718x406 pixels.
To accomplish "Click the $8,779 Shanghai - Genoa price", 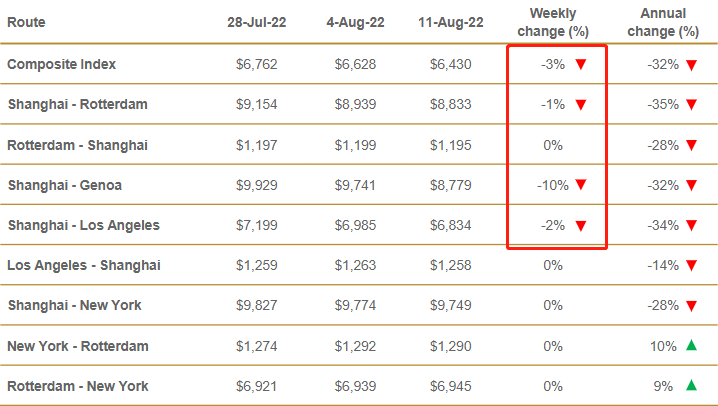I will (x=450, y=185).
